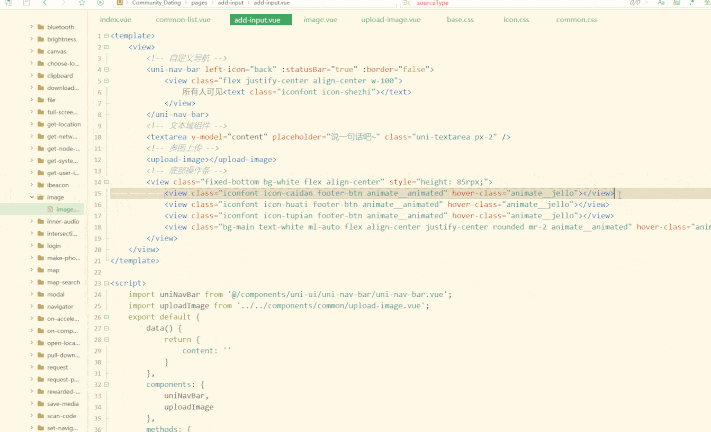Select the add-input.vue tab
This screenshot has height=432, width=711.
point(261,19)
